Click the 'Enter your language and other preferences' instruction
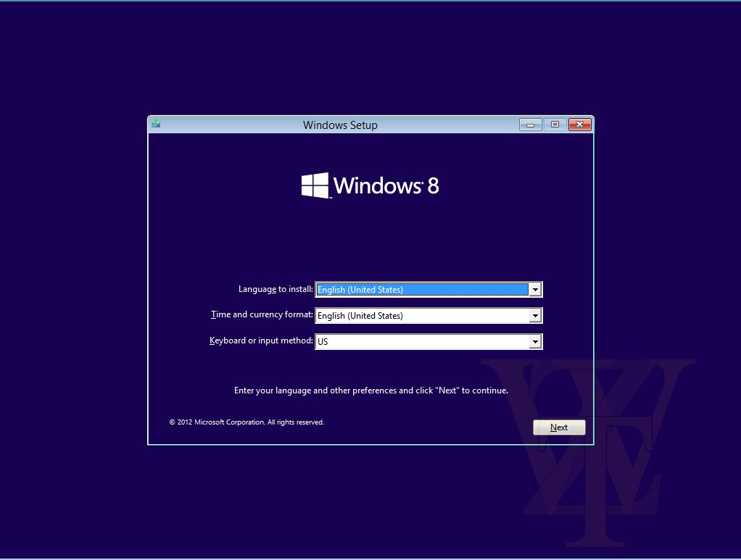Viewport: 741px width, 560px height. pos(371,390)
